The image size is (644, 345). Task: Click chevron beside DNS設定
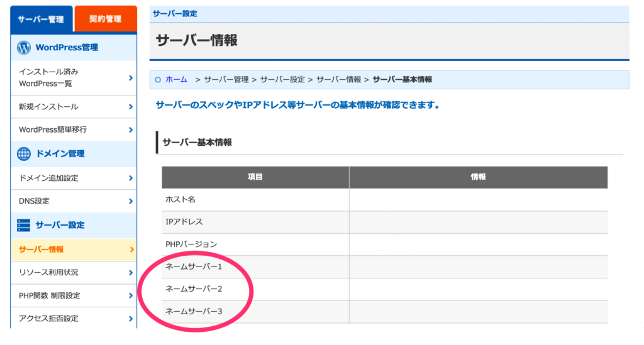coord(131,201)
